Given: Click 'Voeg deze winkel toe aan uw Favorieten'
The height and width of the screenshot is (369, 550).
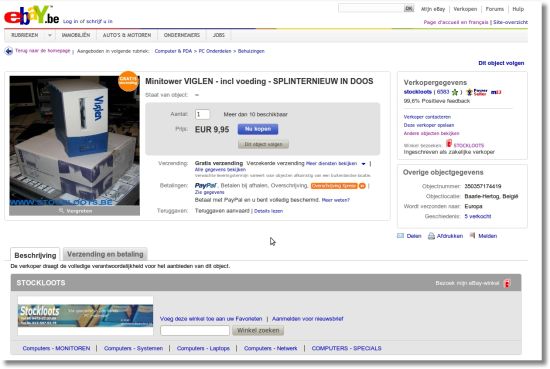Looking at the screenshot, I should coord(211,319).
